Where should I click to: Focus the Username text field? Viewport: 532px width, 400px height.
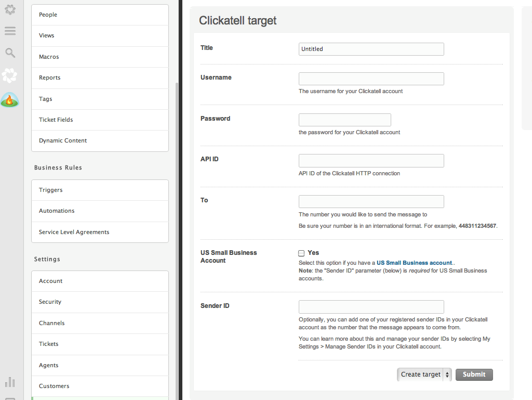tap(371, 79)
